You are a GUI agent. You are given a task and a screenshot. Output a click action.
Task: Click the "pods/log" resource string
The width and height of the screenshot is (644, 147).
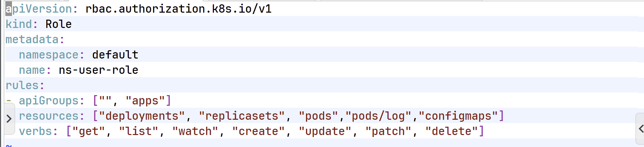pos(378,116)
